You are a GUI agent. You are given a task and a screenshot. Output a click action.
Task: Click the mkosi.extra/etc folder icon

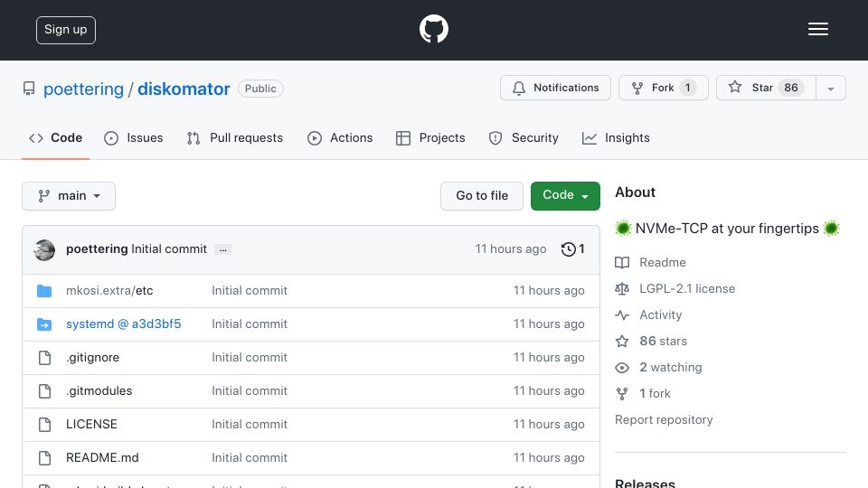[44, 291]
